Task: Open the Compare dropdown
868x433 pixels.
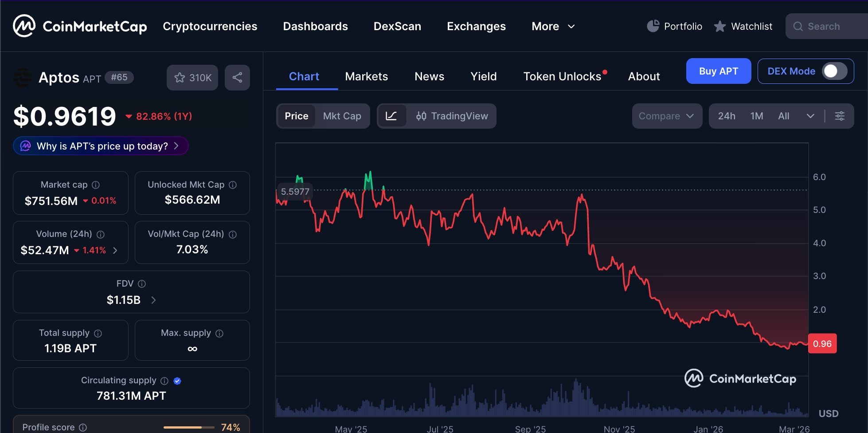Action: [667, 116]
